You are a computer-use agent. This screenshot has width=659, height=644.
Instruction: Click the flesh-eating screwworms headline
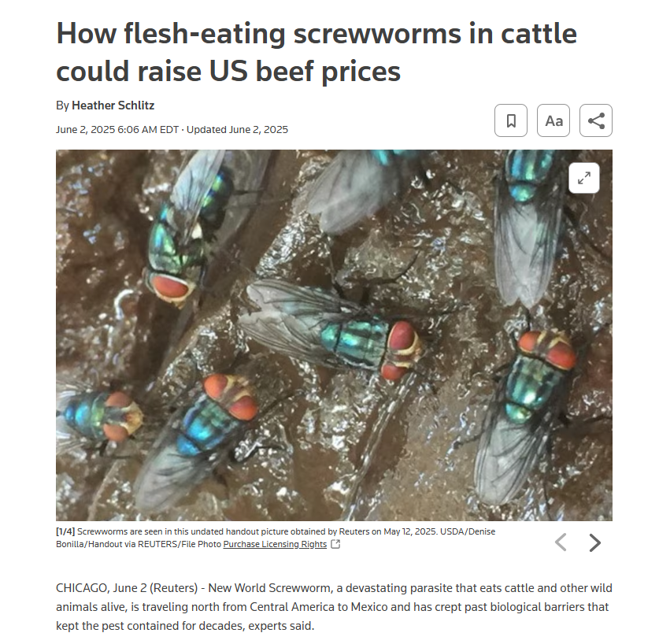pos(316,52)
